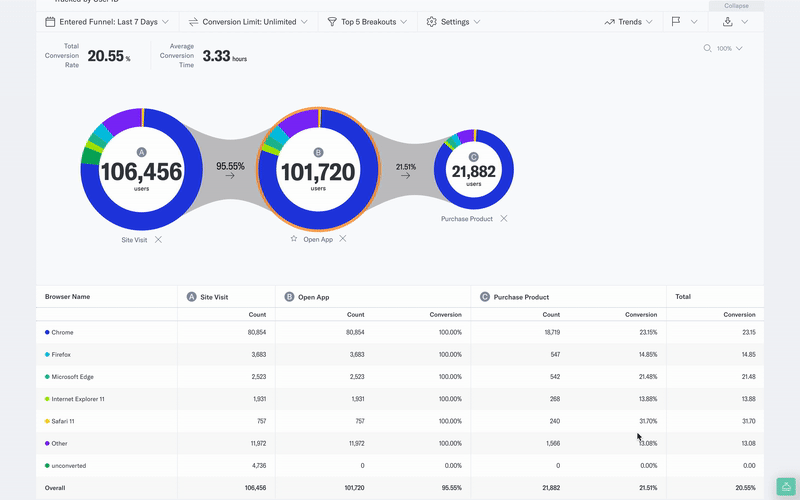Click the 1,566 Purchase count for Other
The image size is (800, 500).
click(x=553, y=443)
